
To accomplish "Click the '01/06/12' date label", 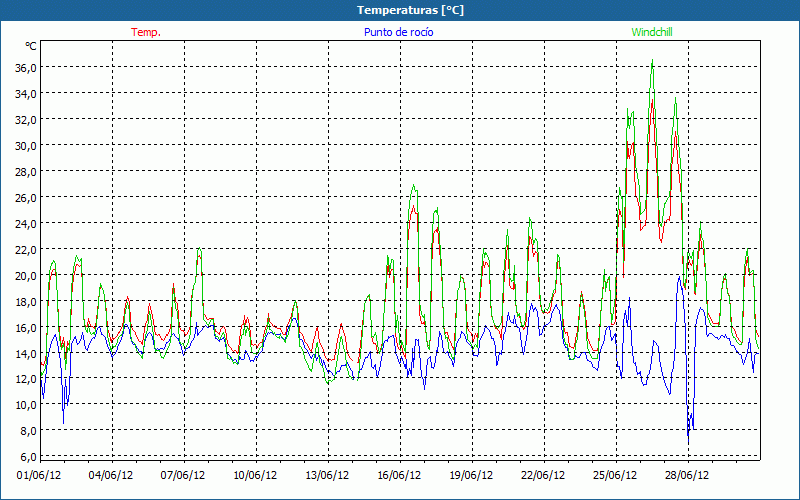I will [39, 475].
